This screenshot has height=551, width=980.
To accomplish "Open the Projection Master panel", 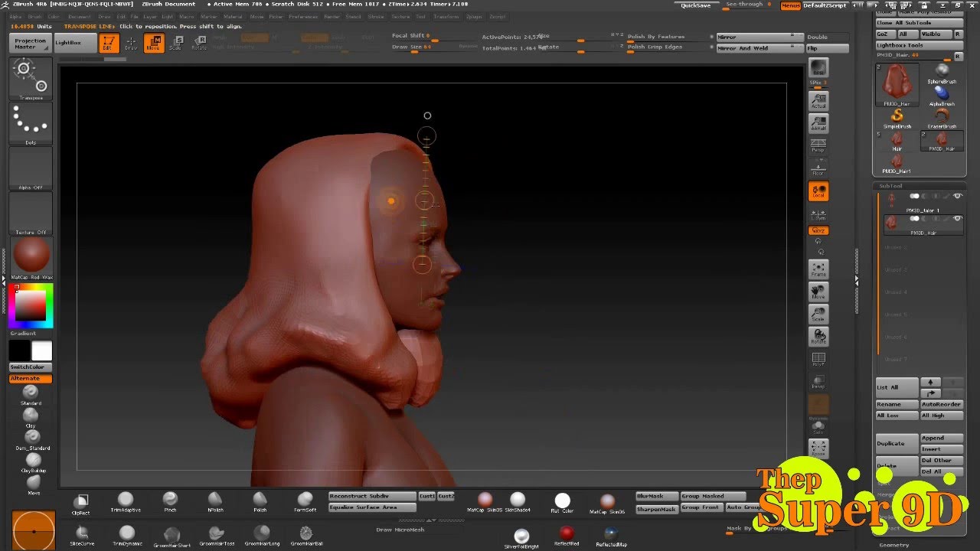I will point(31,43).
